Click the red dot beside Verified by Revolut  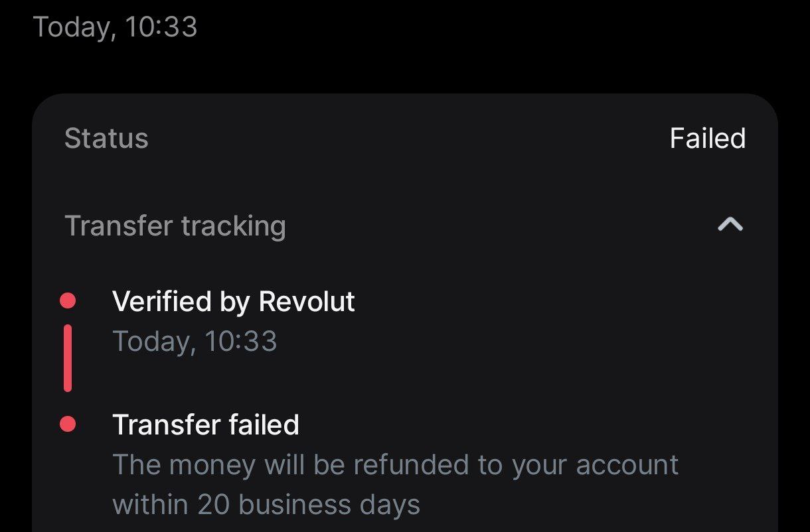(x=68, y=301)
